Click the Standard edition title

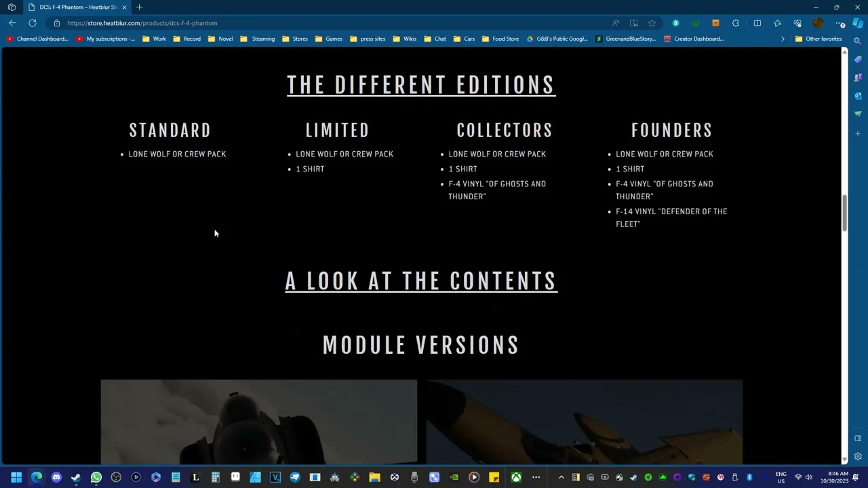click(x=170, y=130)
